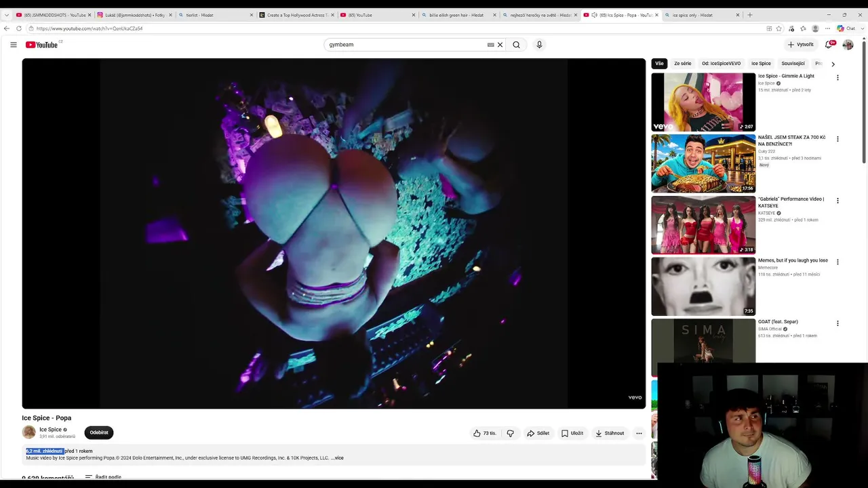Close the Ice Spice - Popa tab
Viewport: 868px width, 488px height.
click(656, 15)
